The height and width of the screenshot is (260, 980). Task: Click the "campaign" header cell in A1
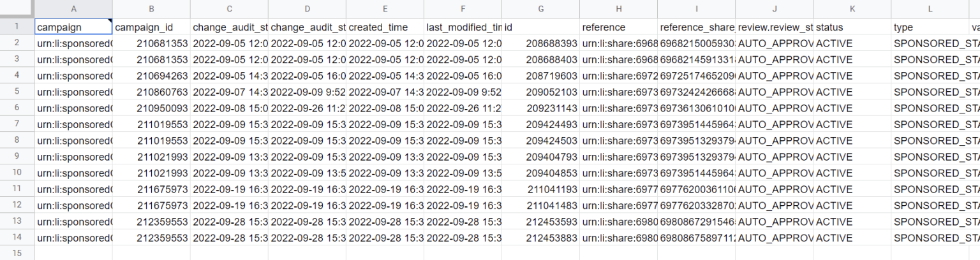point(73,27)
